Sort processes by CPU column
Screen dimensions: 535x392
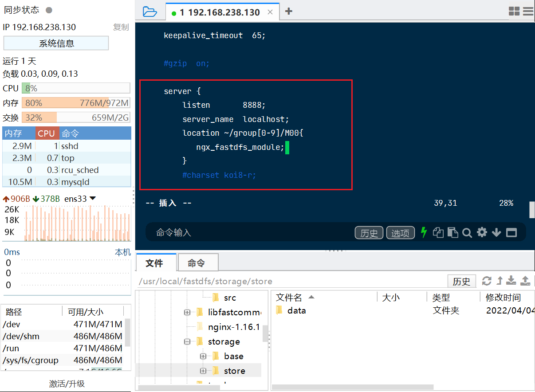(x=46, y=133)
